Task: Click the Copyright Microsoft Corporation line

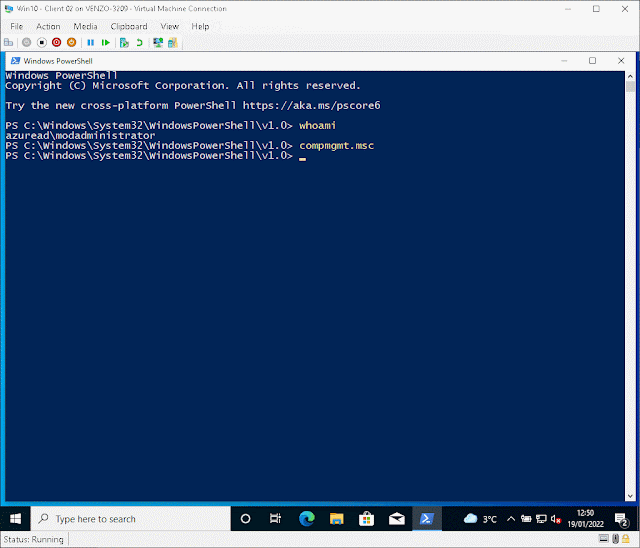Action: (x=183, y=86)
